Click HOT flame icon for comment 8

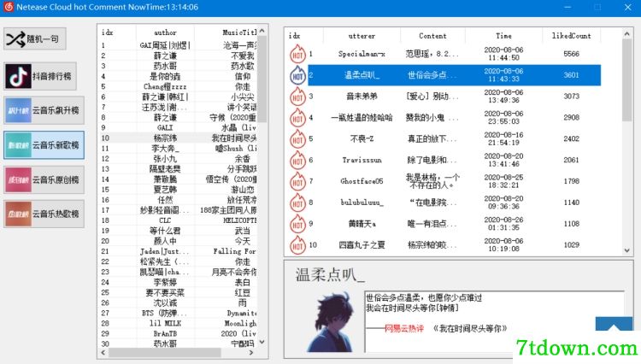[297, 203]
